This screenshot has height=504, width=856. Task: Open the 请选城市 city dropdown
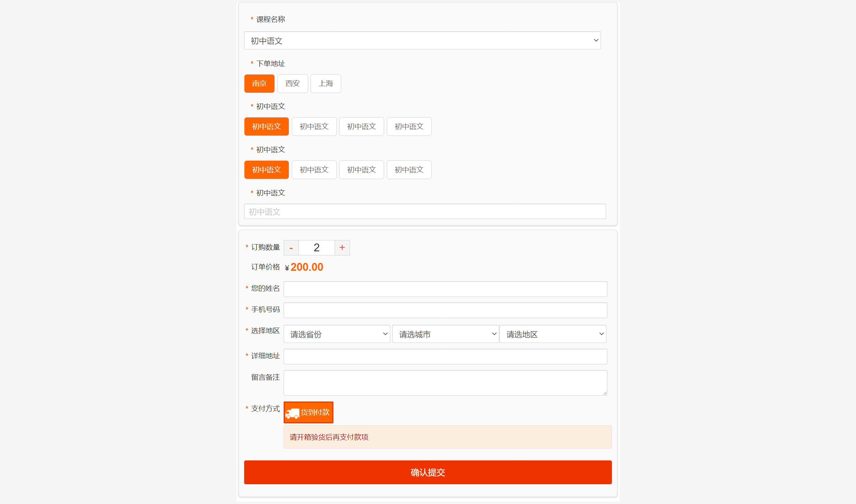(445, 334)
